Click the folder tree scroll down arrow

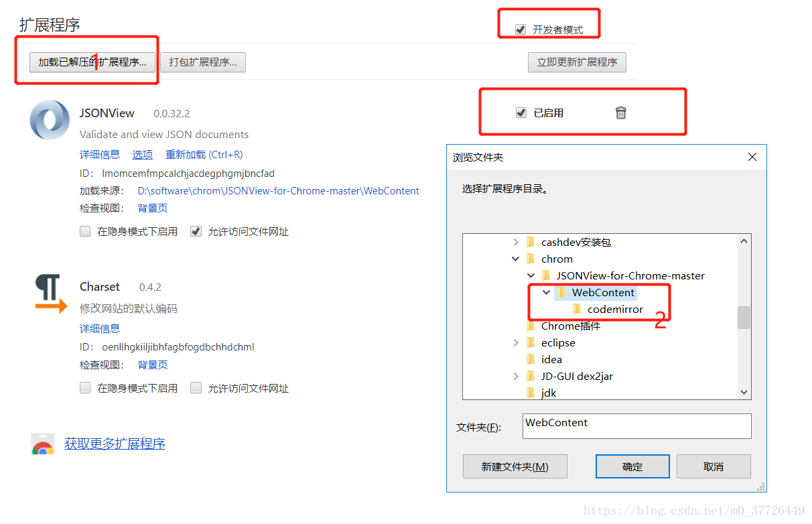click(x=744, y=393)
